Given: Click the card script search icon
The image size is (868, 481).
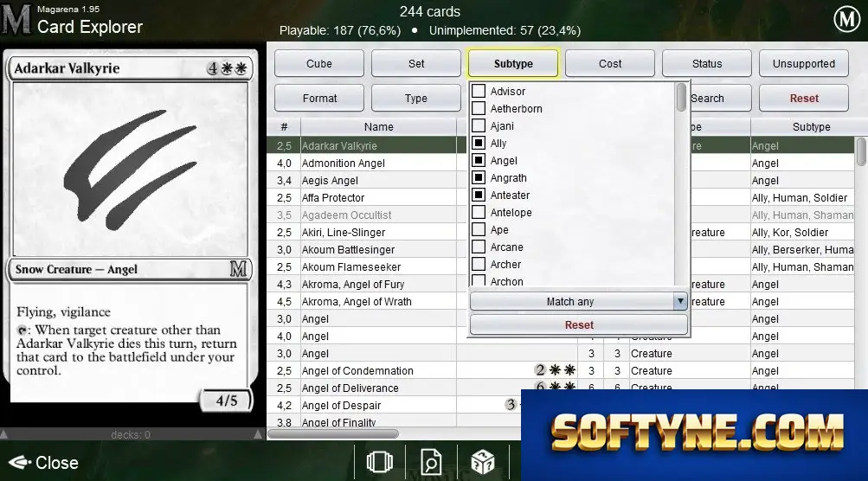Looking at the screenshot, I should click(431, 462).
